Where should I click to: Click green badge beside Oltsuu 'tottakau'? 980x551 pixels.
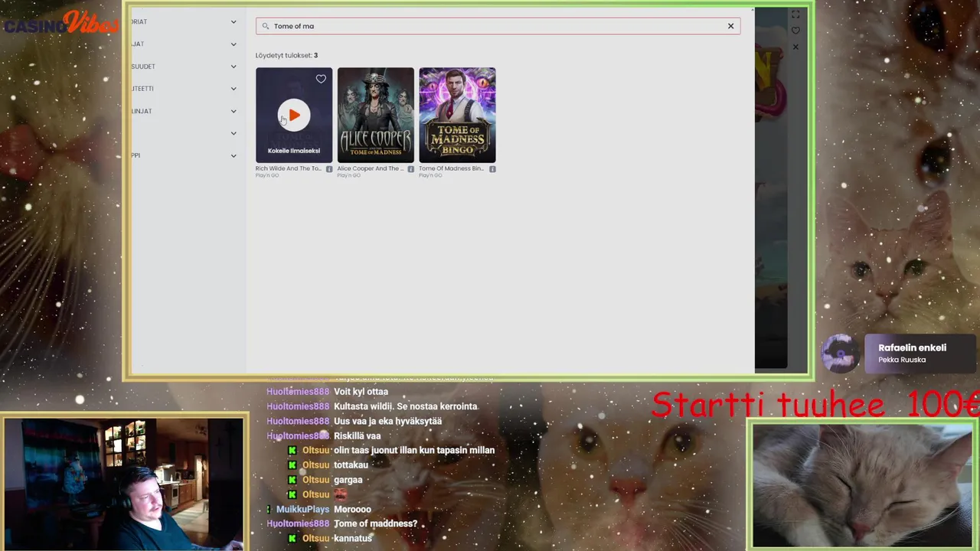coord(292,465)
